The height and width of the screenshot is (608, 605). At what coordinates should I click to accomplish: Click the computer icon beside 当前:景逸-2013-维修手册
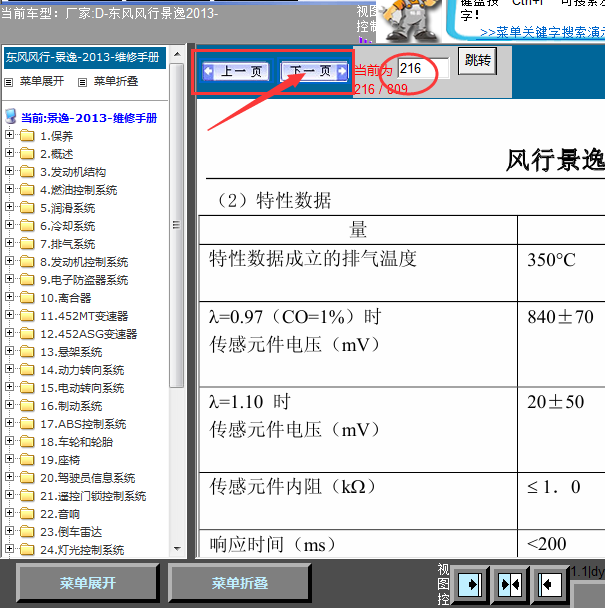[11, 116]
